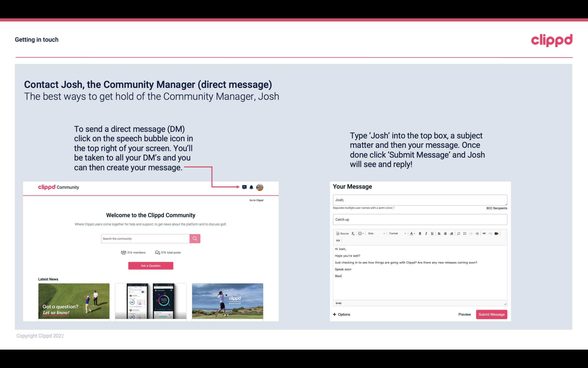The height and width of the screenshot is (368, 588).
Task: Click the Ask a Question button
Action: pos(151,265)
